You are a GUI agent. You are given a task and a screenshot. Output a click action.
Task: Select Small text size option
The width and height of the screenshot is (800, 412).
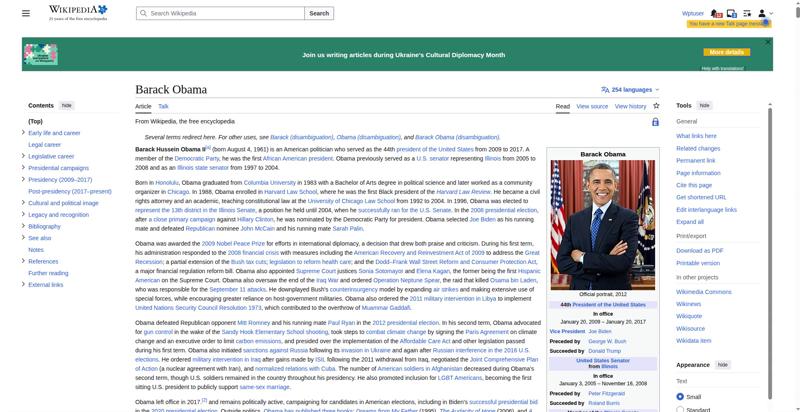(680, 397)
